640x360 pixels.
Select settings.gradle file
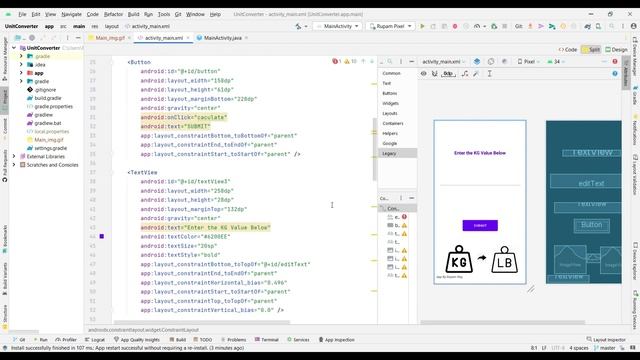point(51,148)
